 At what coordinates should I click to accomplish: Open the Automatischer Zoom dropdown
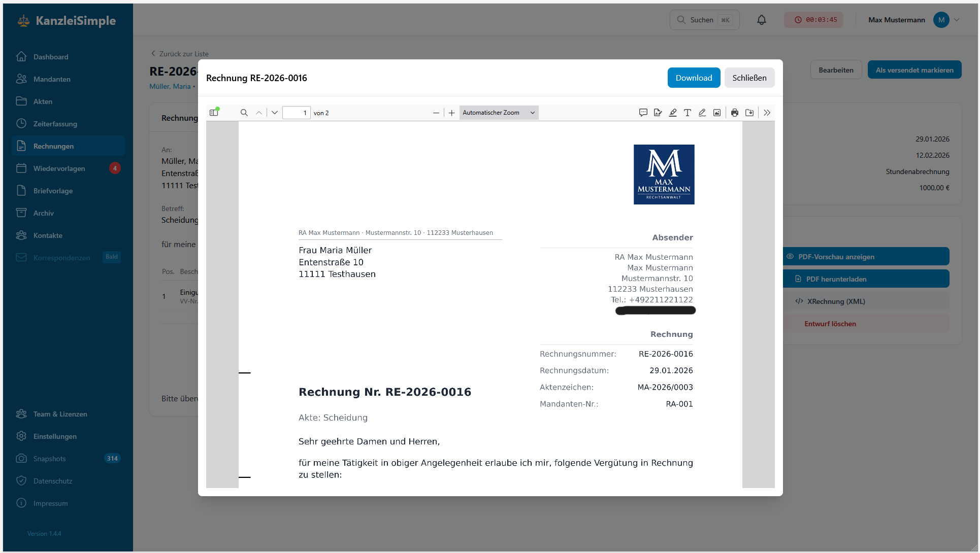pos(498,112)
